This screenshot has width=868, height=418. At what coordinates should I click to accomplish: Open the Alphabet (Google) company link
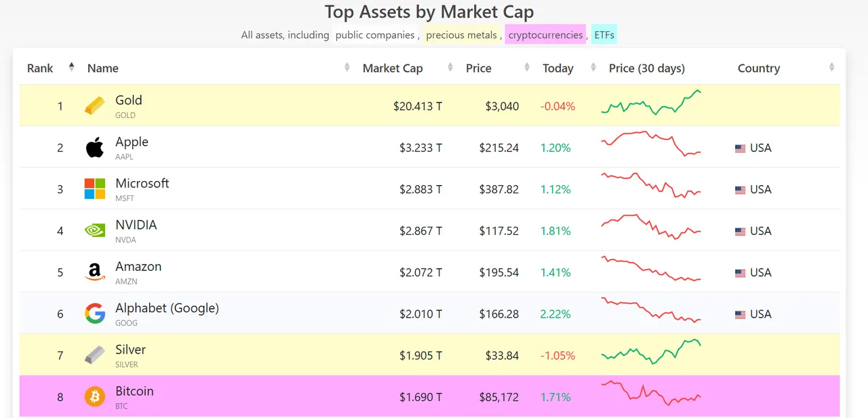(x=167, y=308)
